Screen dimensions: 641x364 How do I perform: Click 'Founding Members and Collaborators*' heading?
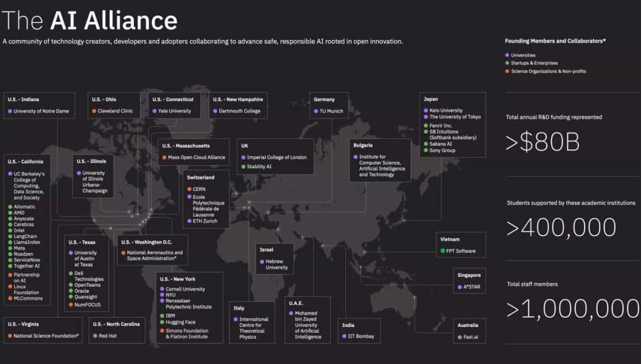(x=555, y=41)
